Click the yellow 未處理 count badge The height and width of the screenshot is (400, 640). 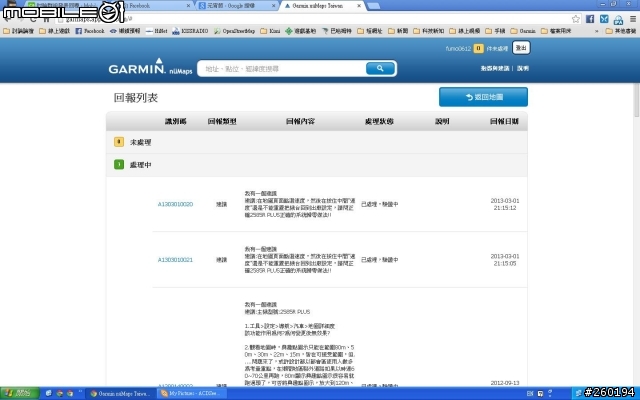coord(119,142)
